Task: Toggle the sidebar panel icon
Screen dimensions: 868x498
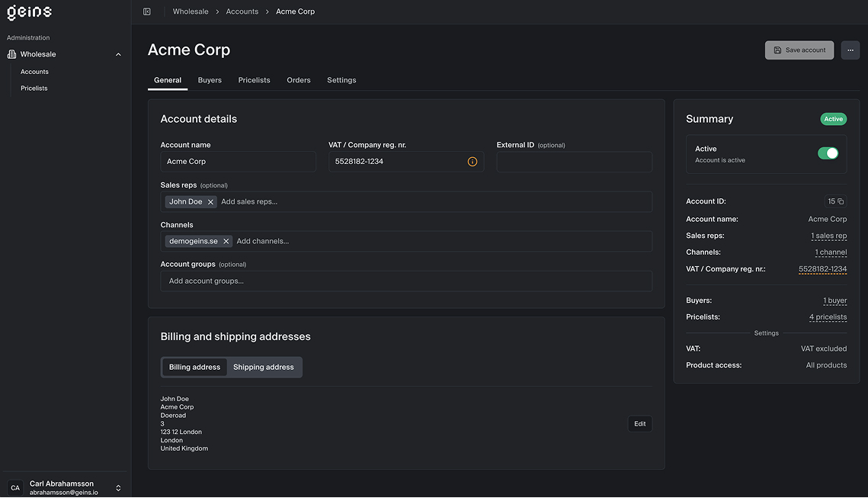Action: tap(147, 11)
